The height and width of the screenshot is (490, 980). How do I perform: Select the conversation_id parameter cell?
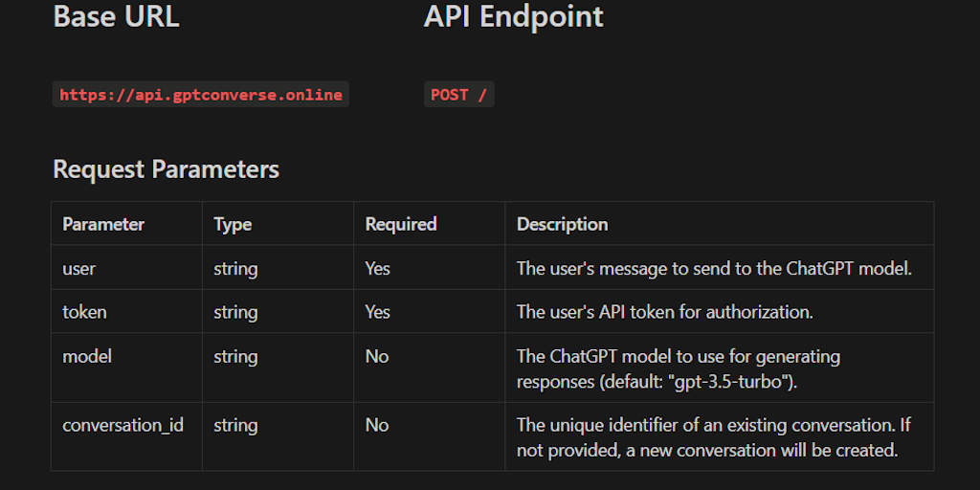(x=122, y=425)
